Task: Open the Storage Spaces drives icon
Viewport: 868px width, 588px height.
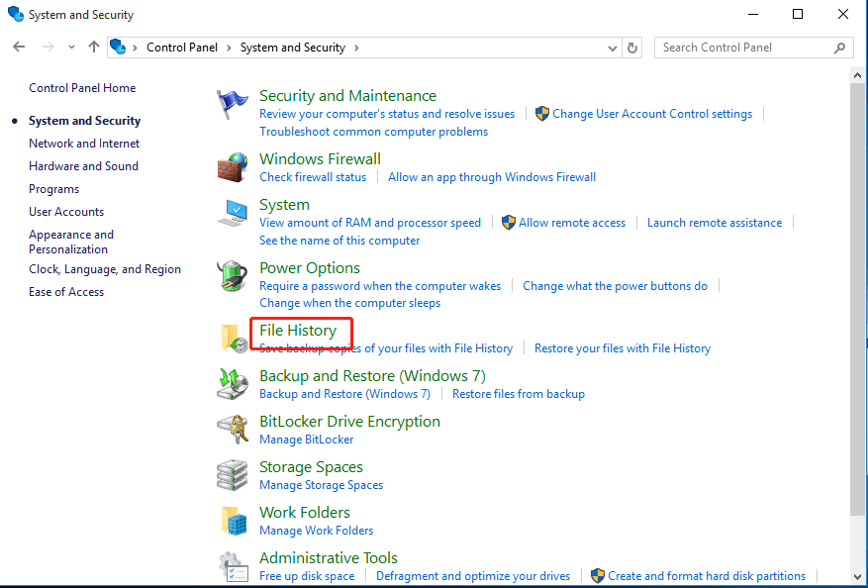Action: point(234,475)
